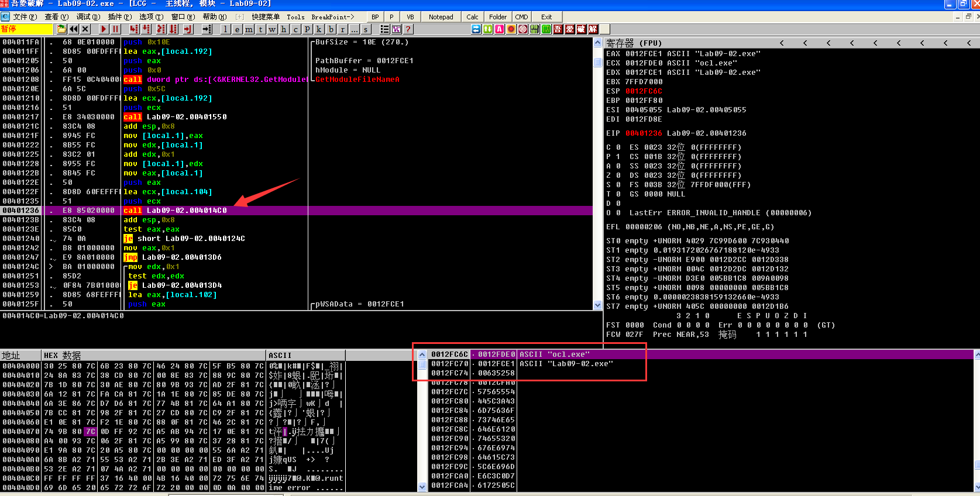Screen dimensions: 980x496
Task: Open the 插件(P) Plugins menu
Action: click(x=120, y=17)
